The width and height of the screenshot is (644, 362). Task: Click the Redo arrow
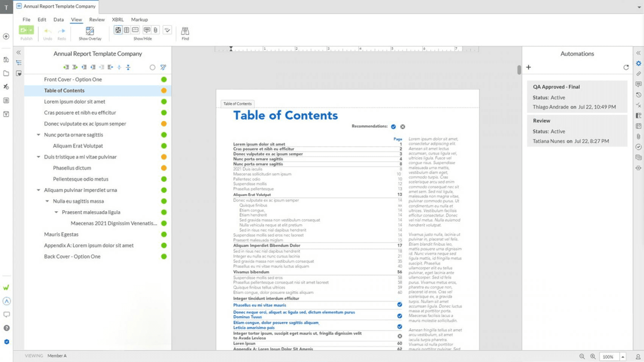click(62, 31)
